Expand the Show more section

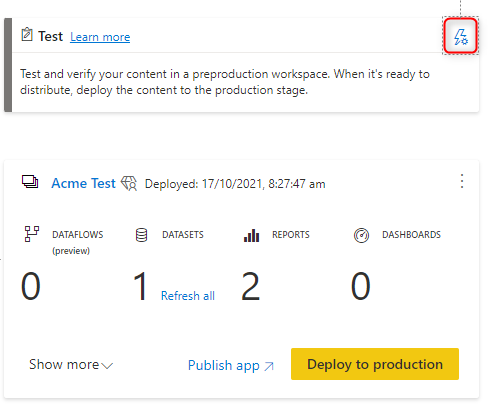pos(71,365)
